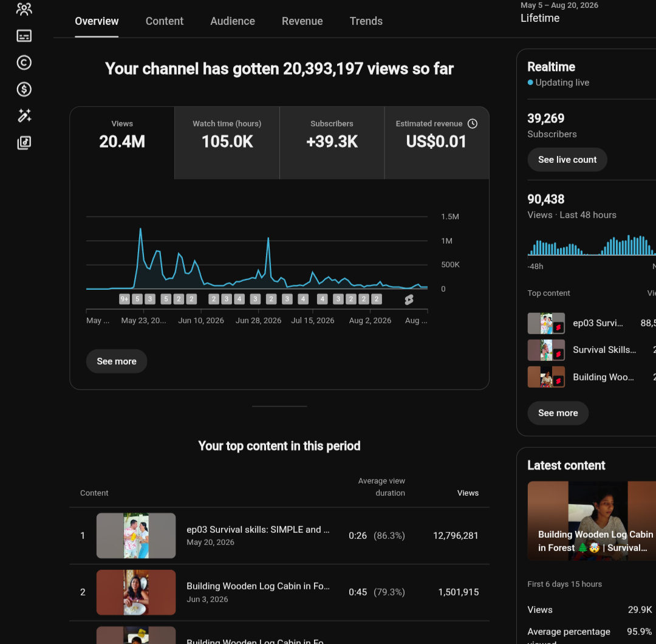Viewport: 656px width, 644px height.
Task: Open the Copyright icon in sidebar
Action: click(x=24, y=63)
